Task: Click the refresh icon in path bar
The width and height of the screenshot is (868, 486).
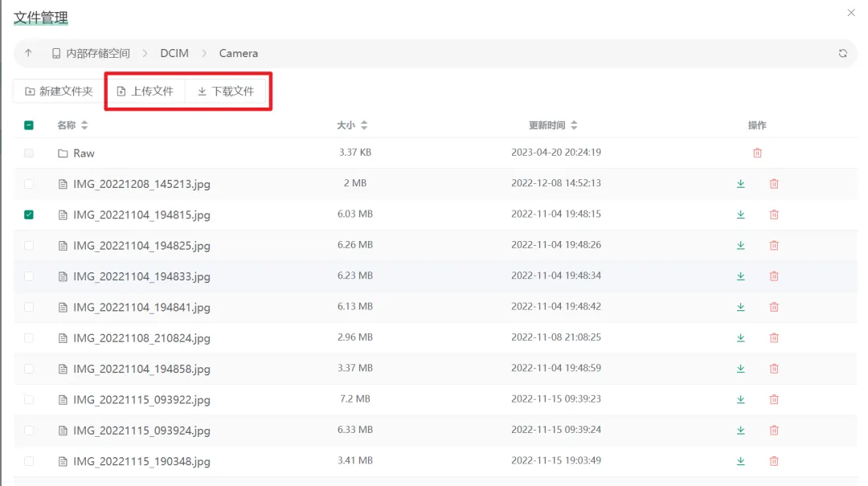Action: 842,53
